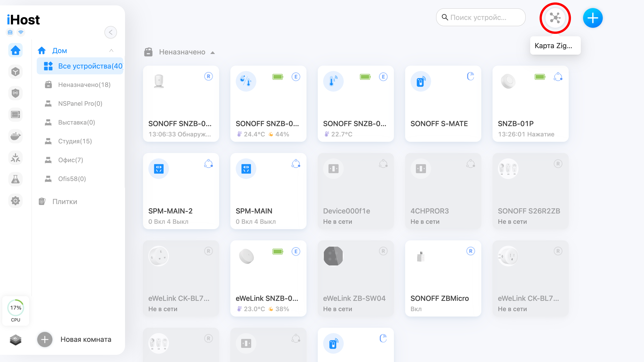
Task: Click the iHost logo title
Action: tap(23, 20)
